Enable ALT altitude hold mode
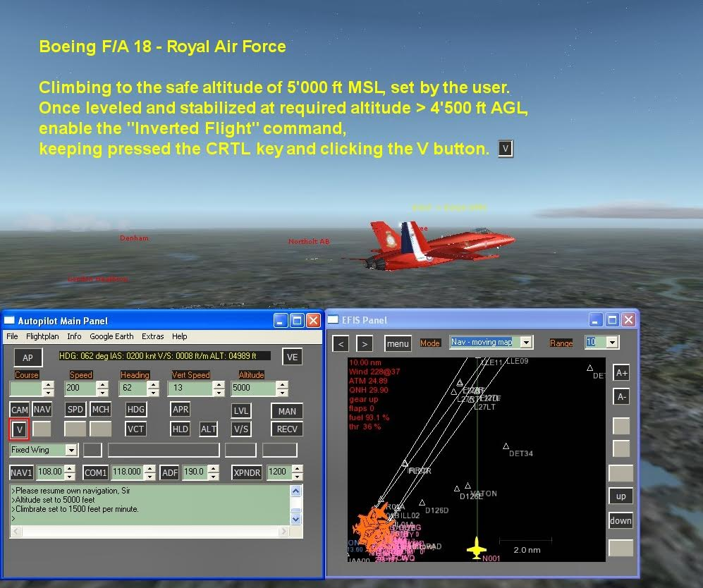The height and width of the screenshot is (588, 703). tap(209, 429)
